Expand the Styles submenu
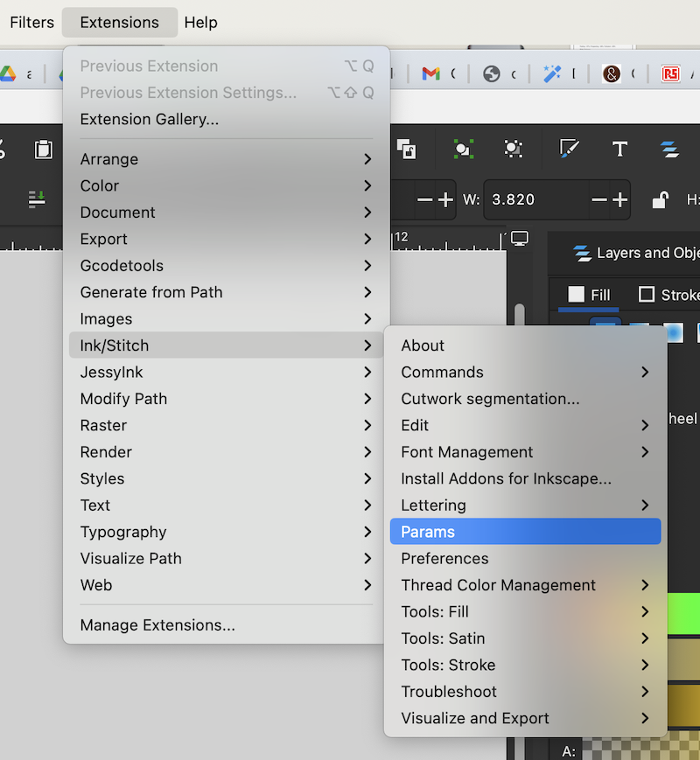700x760 pixels. tap(226, 479)
